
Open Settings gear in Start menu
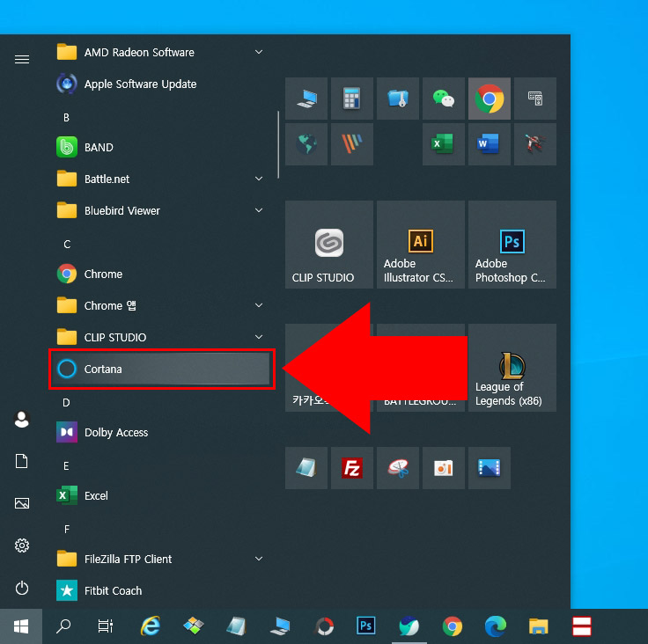(x=22, y=545)
